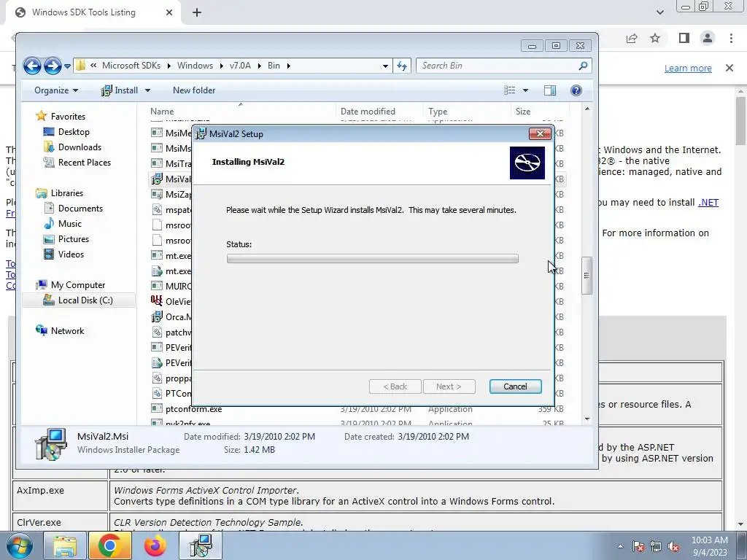Click the disabled Next button in setup

(x=449, y=386)
